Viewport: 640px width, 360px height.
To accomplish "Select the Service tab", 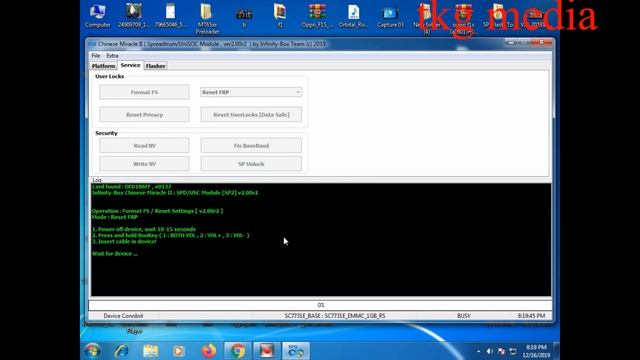I will click(130, 65).
